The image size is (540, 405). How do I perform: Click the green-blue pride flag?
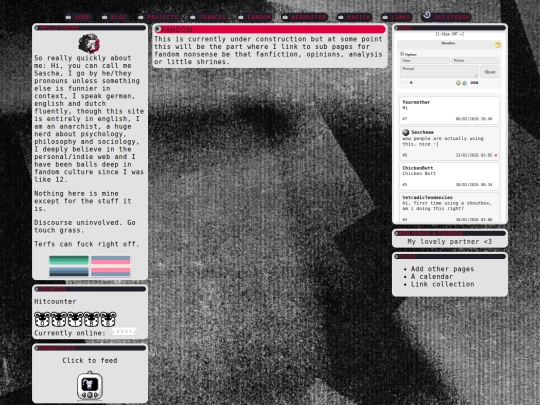(69, 266)
